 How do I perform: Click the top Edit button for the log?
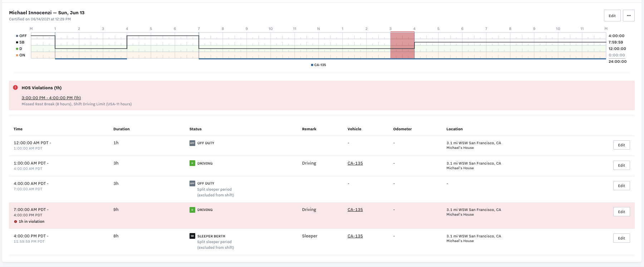click(612, 16)
